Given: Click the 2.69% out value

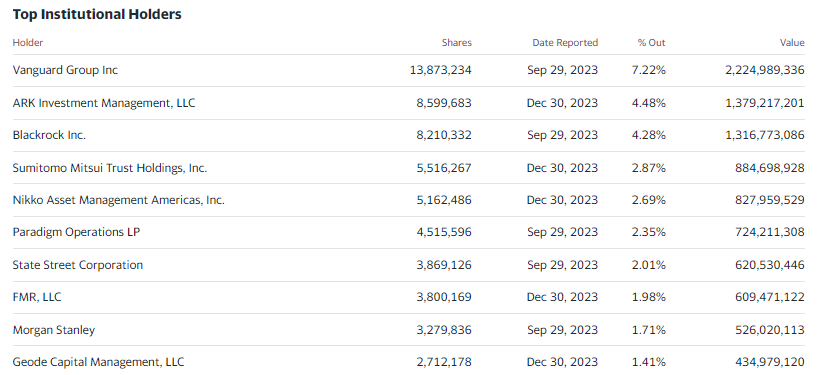Looking at the screenshot, I should point(649,200).
